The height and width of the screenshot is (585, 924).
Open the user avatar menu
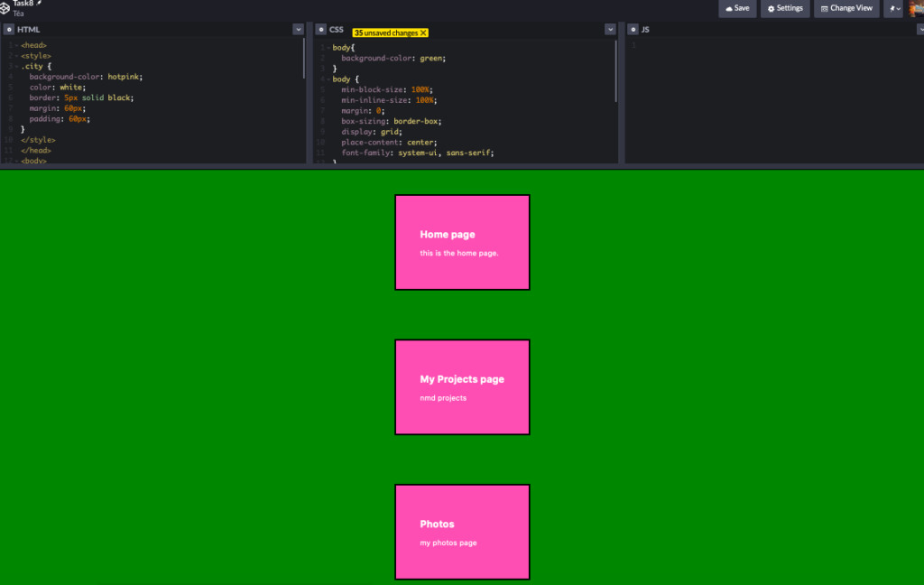point(917,8)
